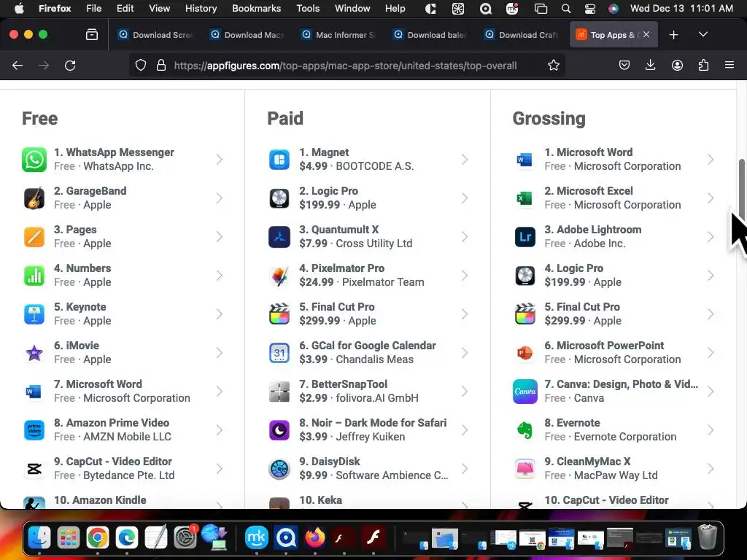Save page to Pocket
This screenshot has height=560, width=747.
624,65
